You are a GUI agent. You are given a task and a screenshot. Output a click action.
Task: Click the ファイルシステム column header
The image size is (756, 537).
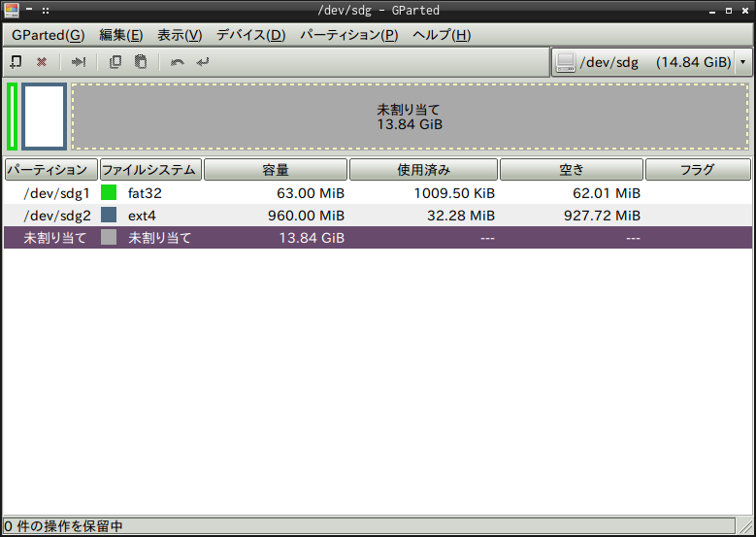tap(150, 170)
